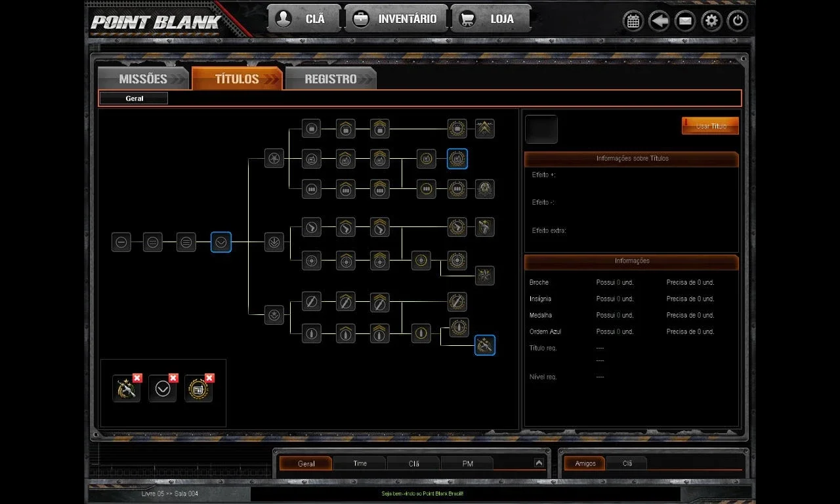
Task: Select the pistol title with laurel wreath
Action: click(457, 227)
